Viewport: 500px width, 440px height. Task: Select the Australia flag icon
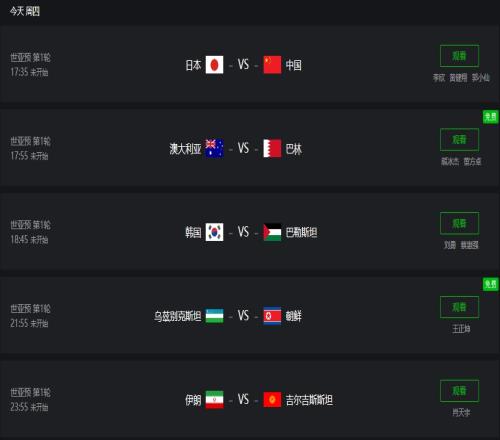[214, 148]
